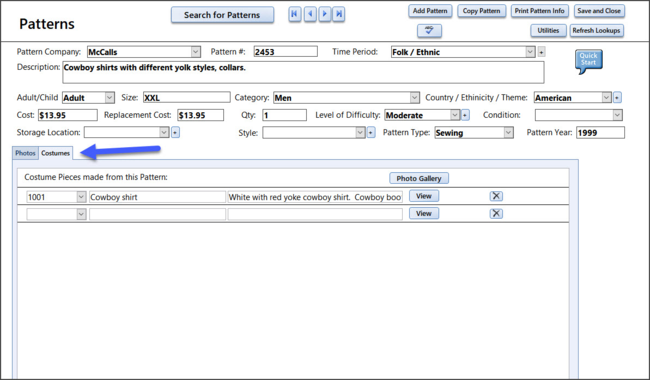The height and width of the screenshot is (380, 650).
Task: Add new Level of Difficulty option
Action: click(466, 115)
